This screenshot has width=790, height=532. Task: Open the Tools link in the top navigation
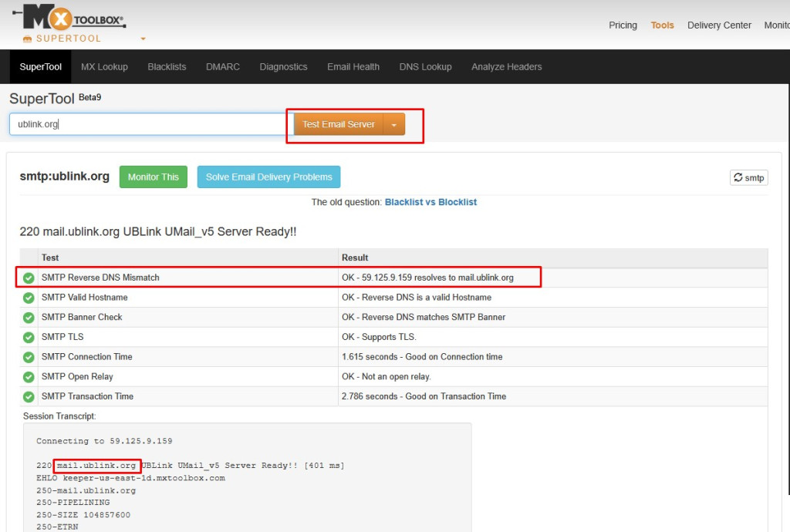click(662, 25)
